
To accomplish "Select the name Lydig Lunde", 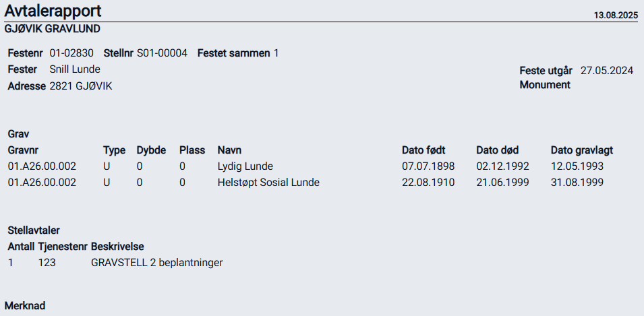I will pos(245,166).
